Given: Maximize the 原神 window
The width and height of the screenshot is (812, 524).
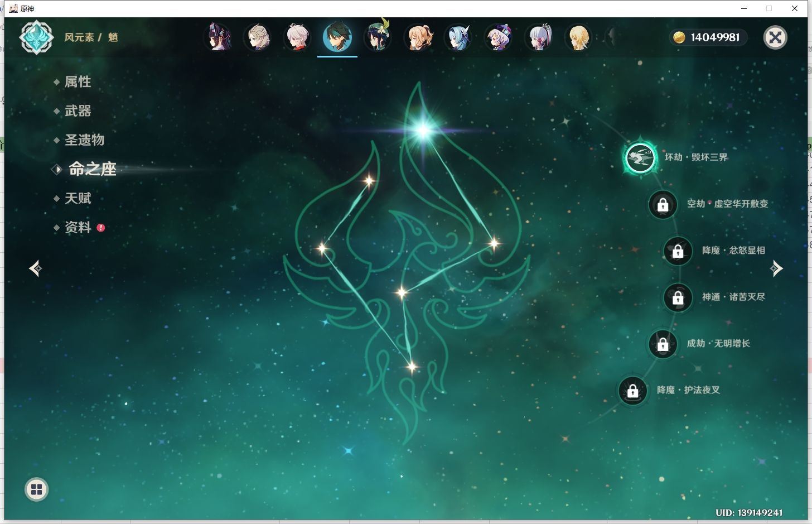Looking at the screenshot, I should [769, 8].
